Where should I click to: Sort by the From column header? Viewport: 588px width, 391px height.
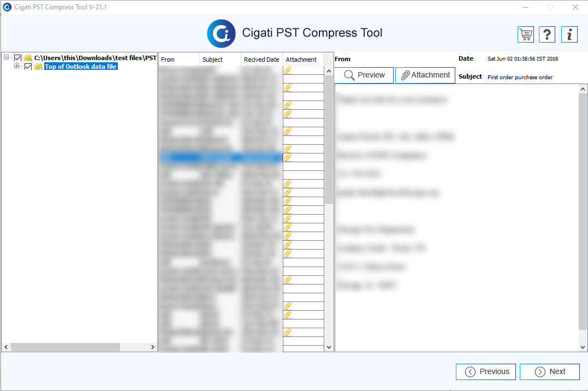coord(179,60)
